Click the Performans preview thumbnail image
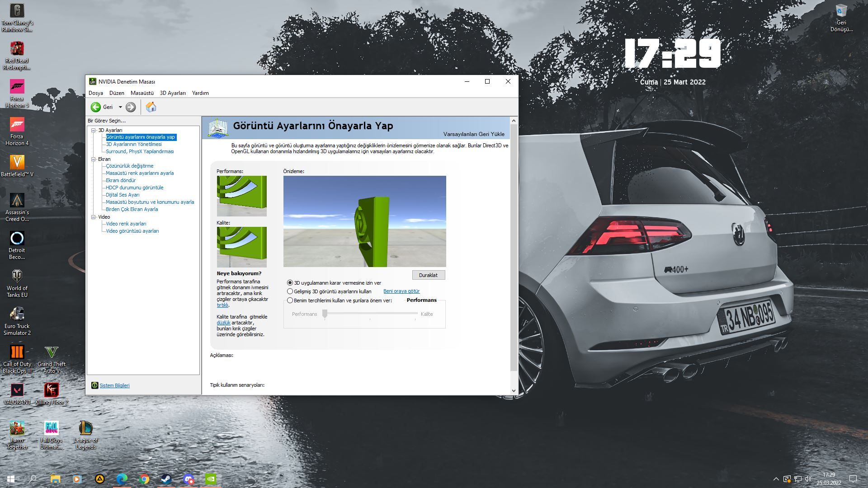 pyautogui.click(x=241, y=196)
